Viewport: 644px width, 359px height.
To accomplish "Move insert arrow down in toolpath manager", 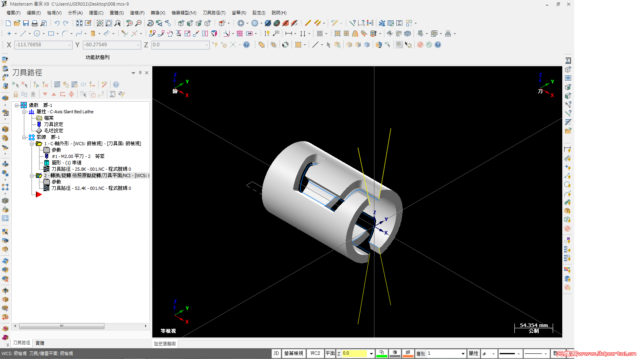I will pyautogui.click(x=45, y=94).
